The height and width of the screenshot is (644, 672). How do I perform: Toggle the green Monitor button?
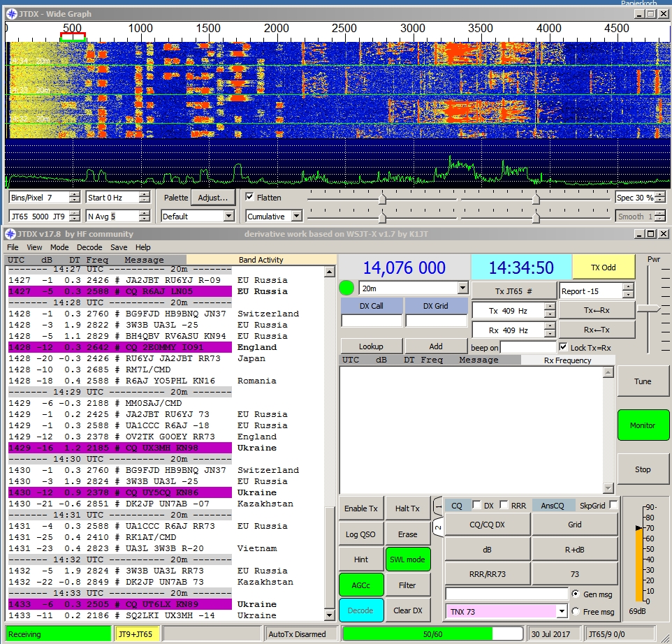click(642, 425)
